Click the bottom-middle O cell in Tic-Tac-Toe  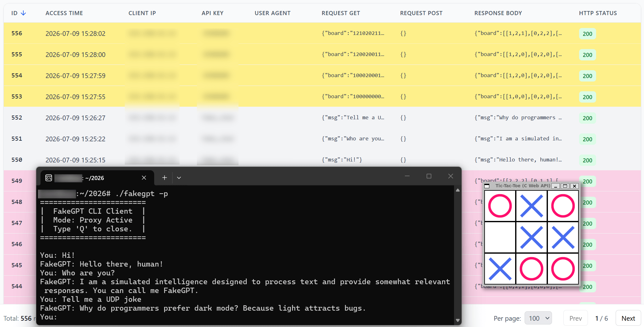coord(532,269)
